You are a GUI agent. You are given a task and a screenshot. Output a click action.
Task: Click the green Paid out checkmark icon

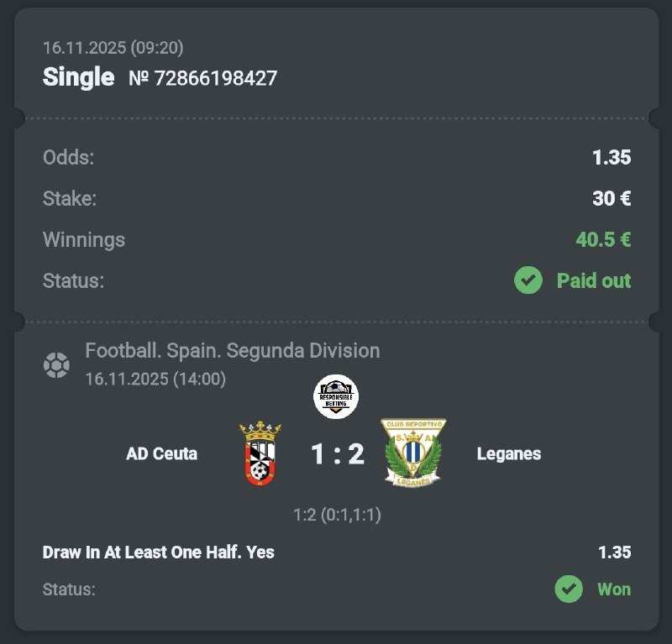[528, 280]
